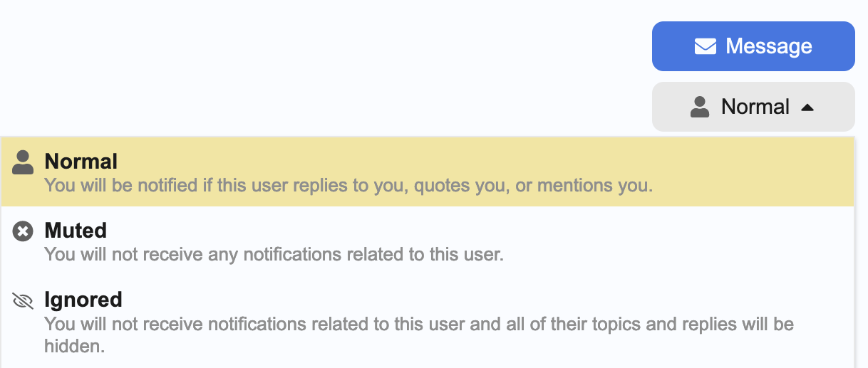
Task: Click the bold Ignored heading
Action: [83, 300]
